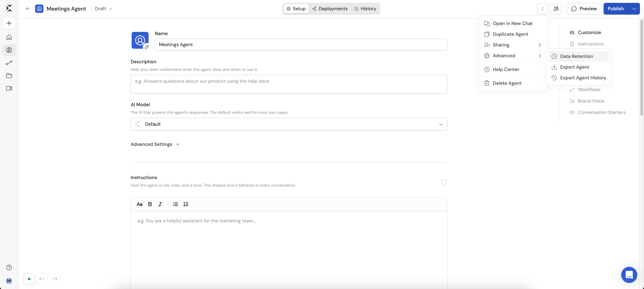This screenshot has width=644, height=289.
Task: Open the user avatar M
Action: [x=9, y=281]
